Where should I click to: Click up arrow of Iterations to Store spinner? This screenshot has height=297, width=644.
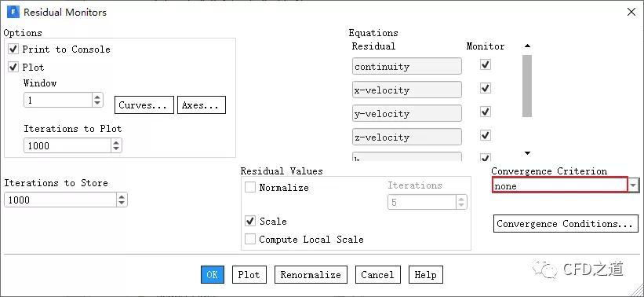(122, 197)
